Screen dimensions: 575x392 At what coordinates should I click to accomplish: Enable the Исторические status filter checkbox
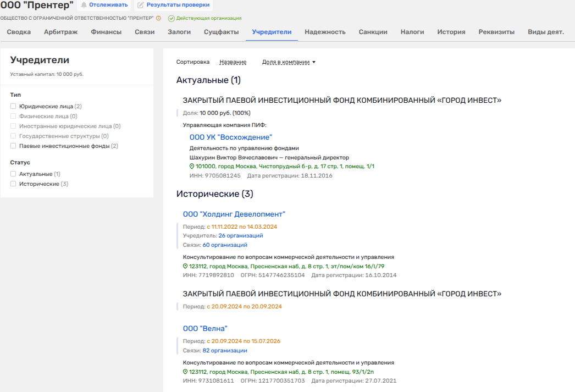coord(13,184)
